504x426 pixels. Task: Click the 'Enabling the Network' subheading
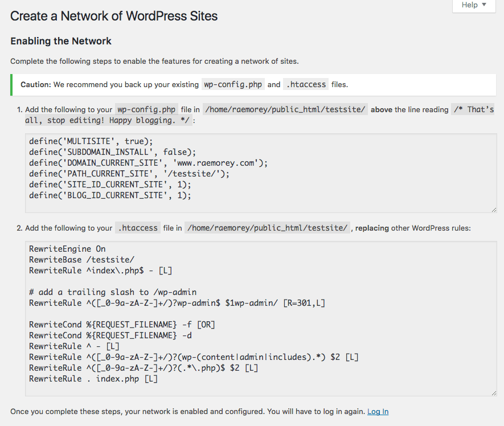(61, 41)
